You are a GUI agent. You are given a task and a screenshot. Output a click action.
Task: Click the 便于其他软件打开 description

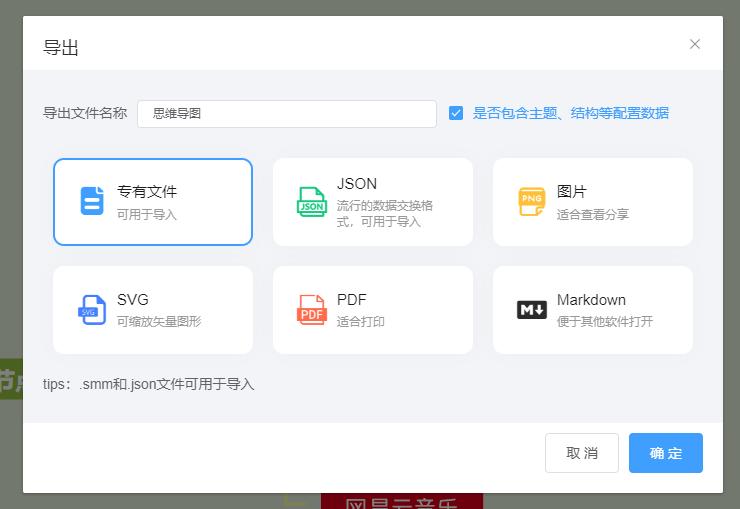click(x=605, y=321)
